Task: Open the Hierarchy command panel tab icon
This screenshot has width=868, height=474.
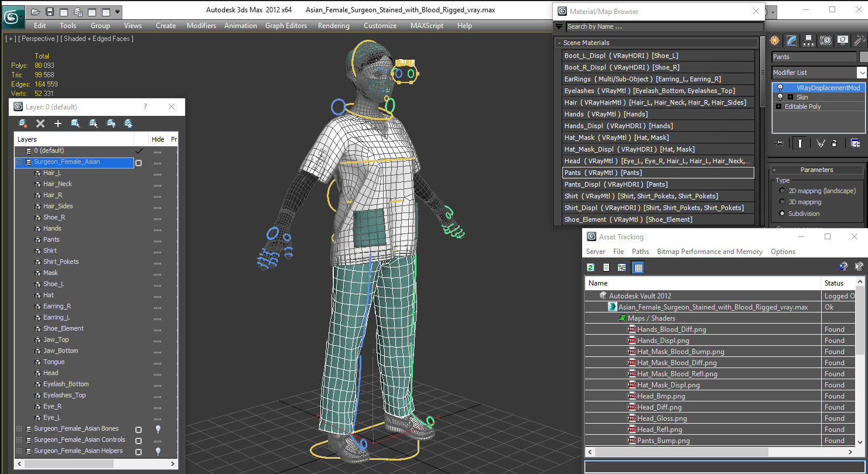Action: [809, 40]
